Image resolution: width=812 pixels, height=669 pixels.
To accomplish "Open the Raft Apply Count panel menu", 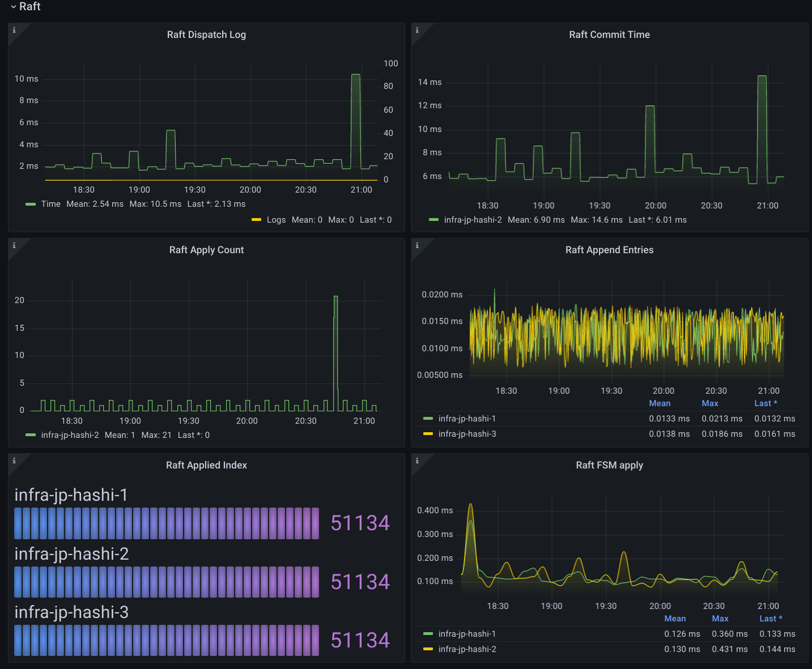I will tap(206, 250).
